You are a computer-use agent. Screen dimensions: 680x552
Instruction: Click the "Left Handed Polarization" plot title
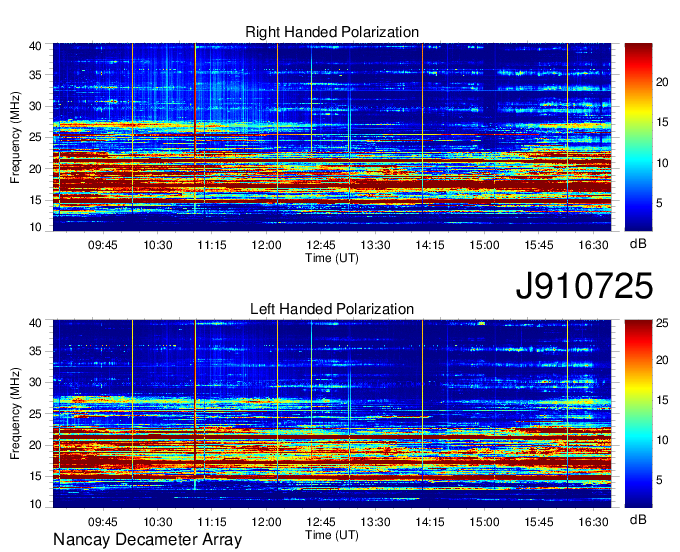pos(332,309)
